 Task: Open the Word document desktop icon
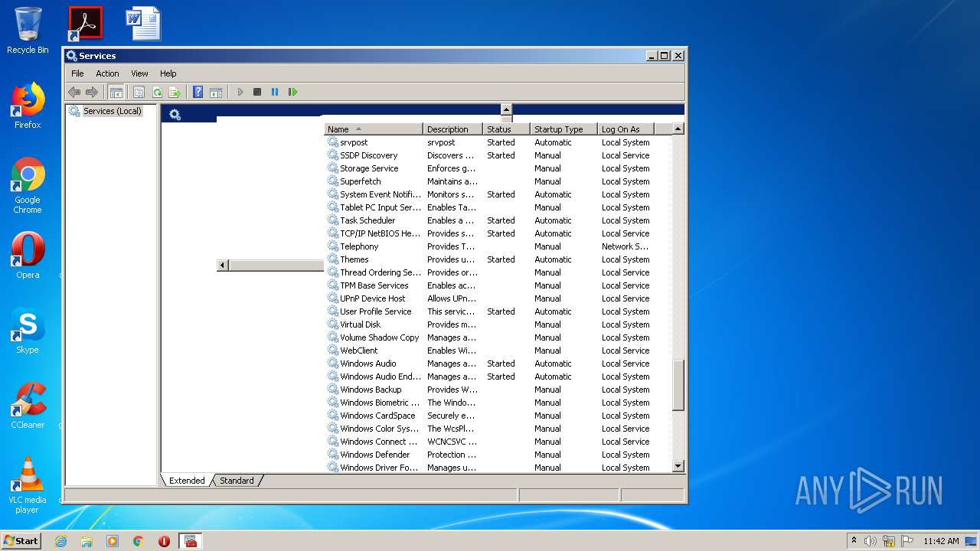pos(143,24)
